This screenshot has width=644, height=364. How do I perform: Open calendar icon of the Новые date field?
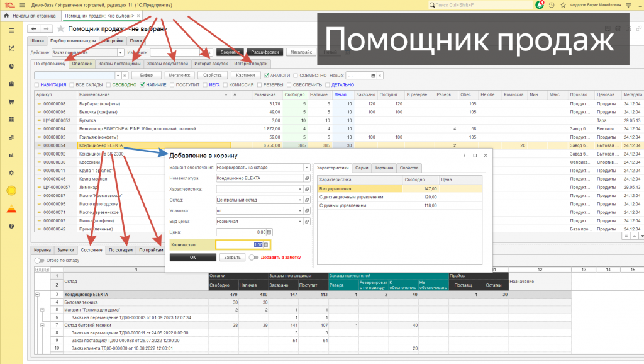[373, 76]
